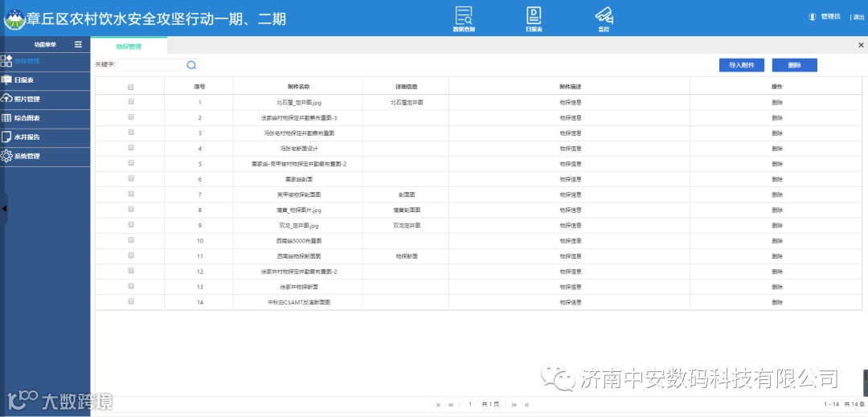Click the administrator avatar icon
Screen dimensions: 868x417
812,17
